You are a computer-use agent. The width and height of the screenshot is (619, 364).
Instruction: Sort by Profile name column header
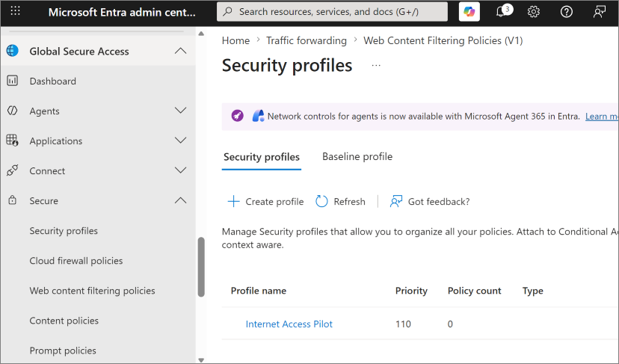coord(259,291)
